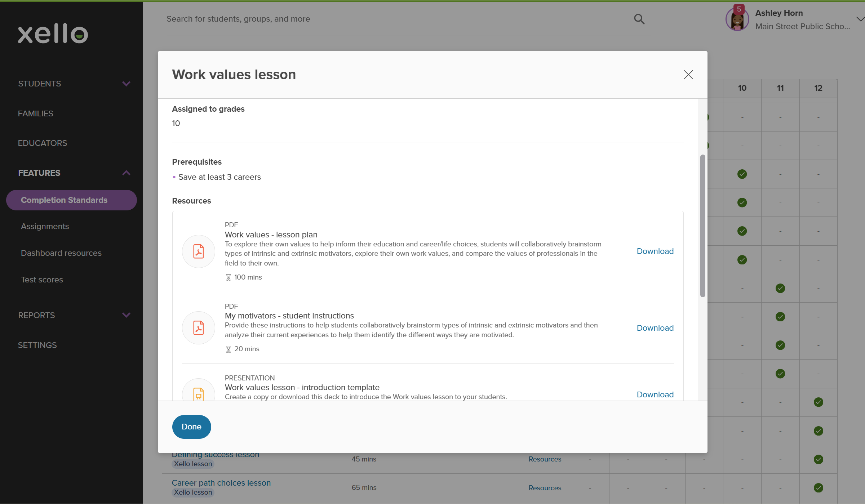Click Ashley Horn's profile avatar
The width and height of the screenshot is (865, 504).
737,21
